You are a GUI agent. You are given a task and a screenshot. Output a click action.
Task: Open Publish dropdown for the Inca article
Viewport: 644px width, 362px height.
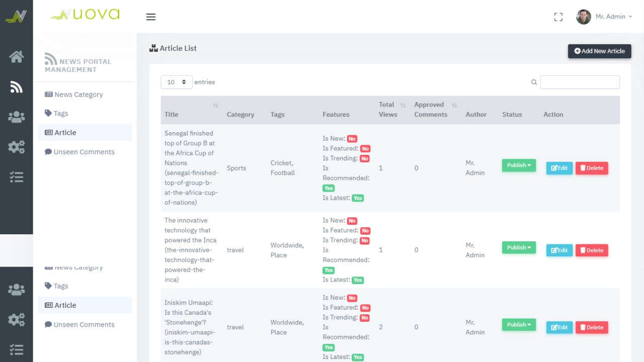519,247
